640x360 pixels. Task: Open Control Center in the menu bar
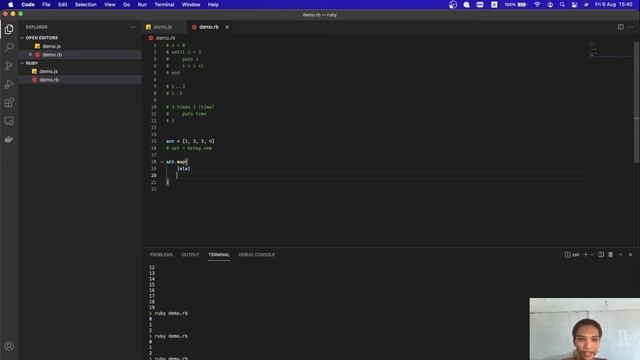[x=574, y=4]
